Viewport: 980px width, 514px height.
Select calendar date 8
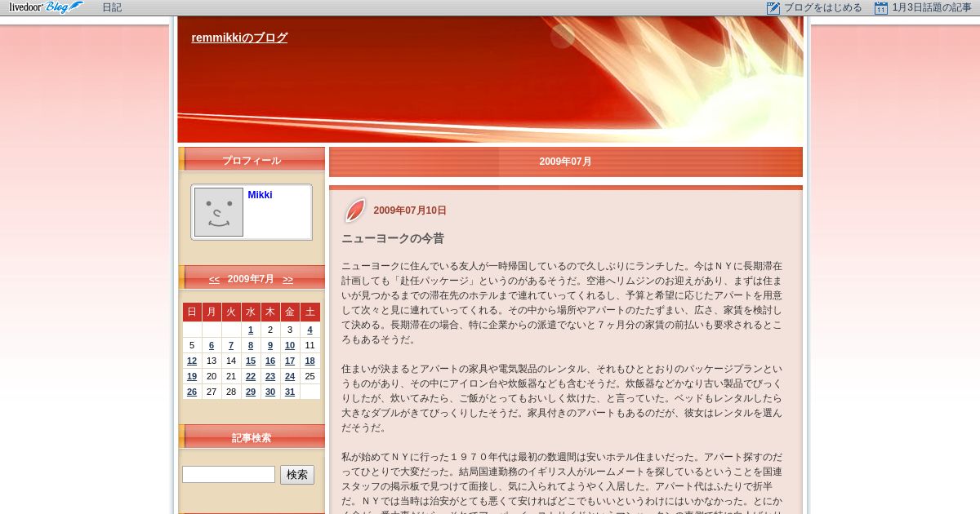(251, 345)
